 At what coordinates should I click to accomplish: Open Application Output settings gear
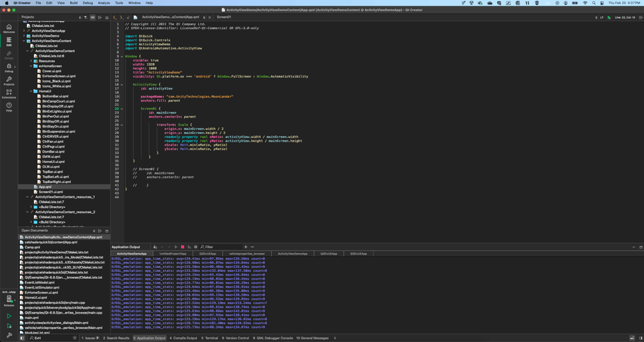point(196,247)
